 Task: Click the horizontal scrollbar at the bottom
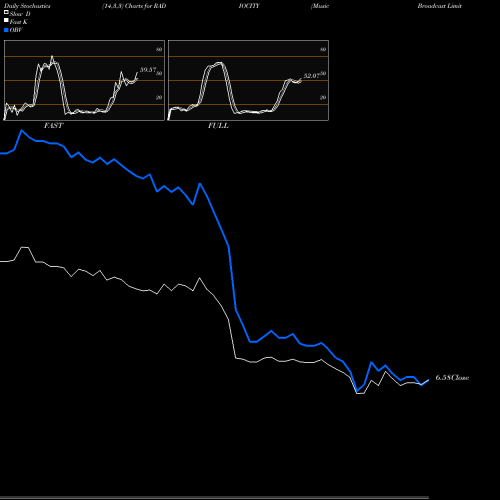214,498
